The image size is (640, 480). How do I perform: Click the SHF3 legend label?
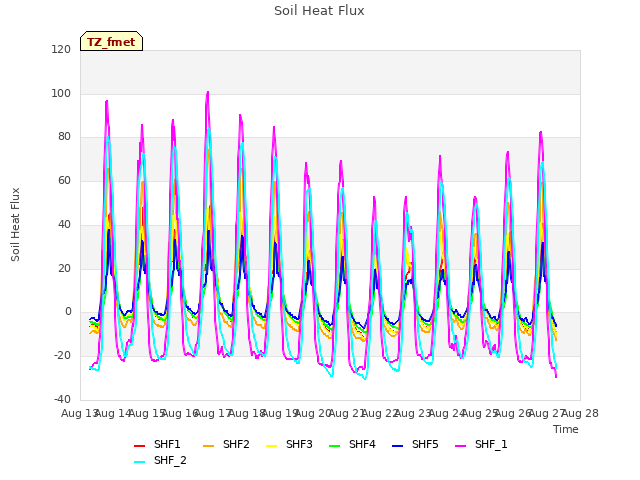pyautogui.click(x=299, y=444)
